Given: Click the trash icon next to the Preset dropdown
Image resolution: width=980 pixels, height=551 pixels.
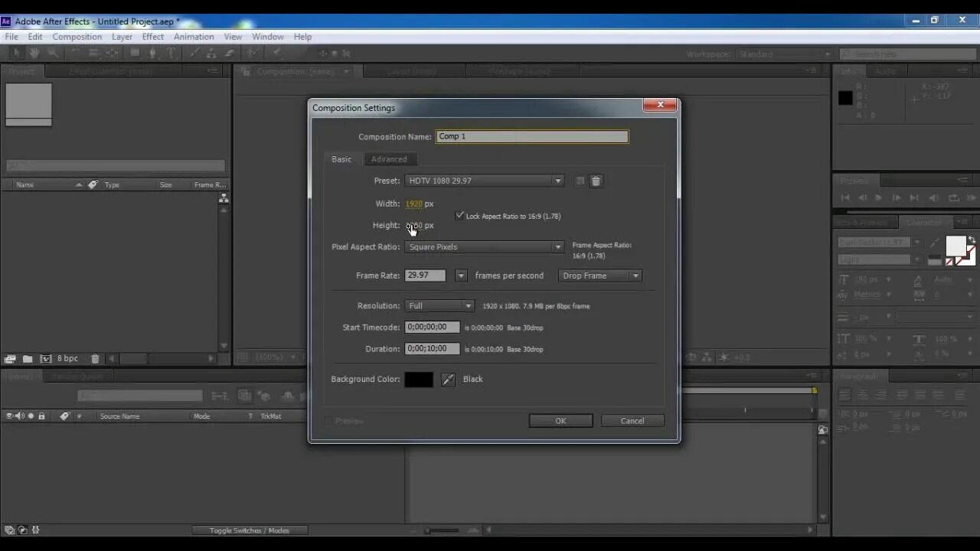Looking at the screenshot, I should tap(596, 181).
